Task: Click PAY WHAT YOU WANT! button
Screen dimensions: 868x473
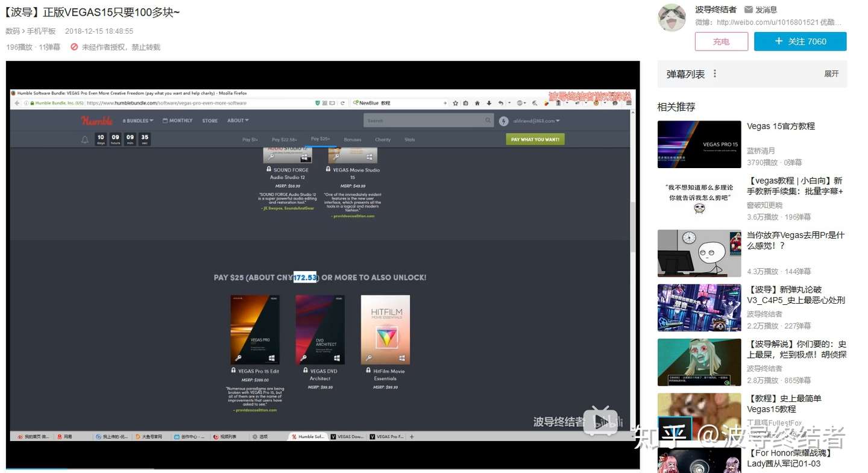Action: [535, 139]
